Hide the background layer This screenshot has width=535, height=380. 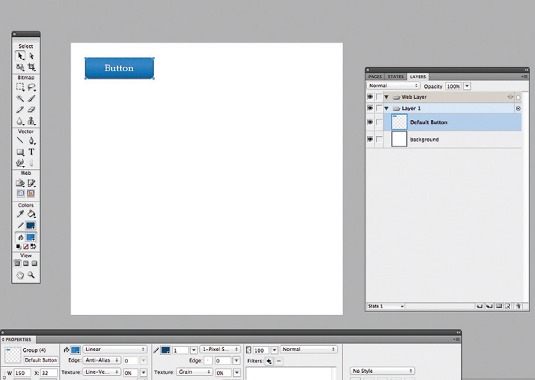click(x=370, y=139)
